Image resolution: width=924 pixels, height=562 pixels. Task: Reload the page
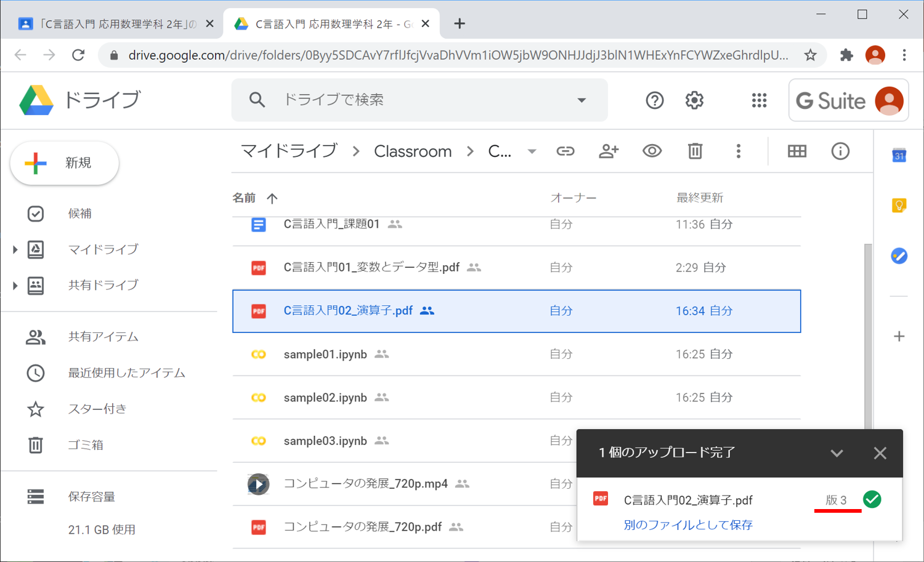[78, 55]
